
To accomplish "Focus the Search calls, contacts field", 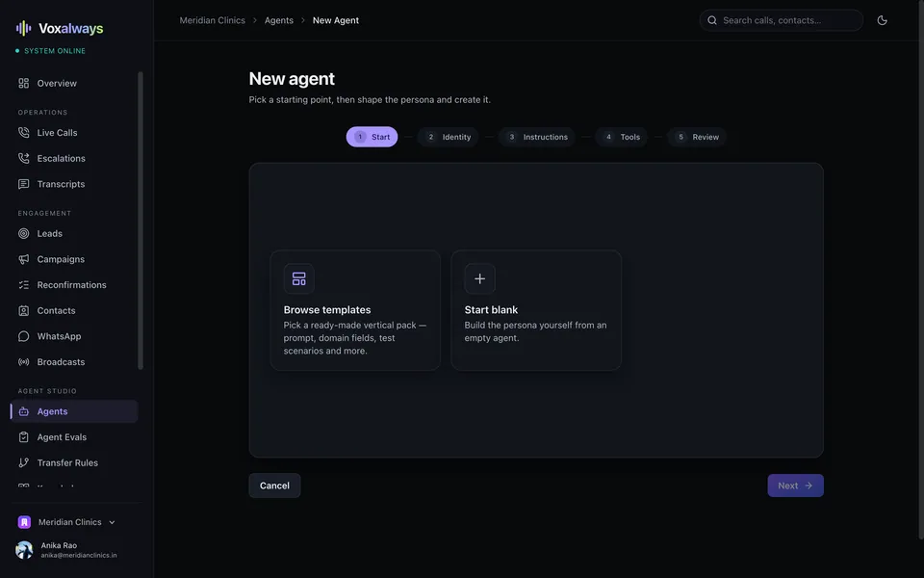I will click(782, 20).
